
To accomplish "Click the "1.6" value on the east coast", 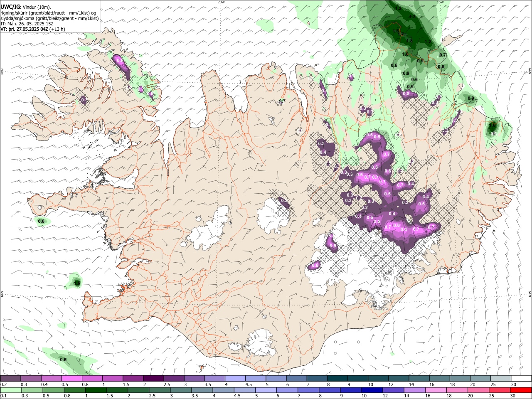I will [x=493, y=125].
